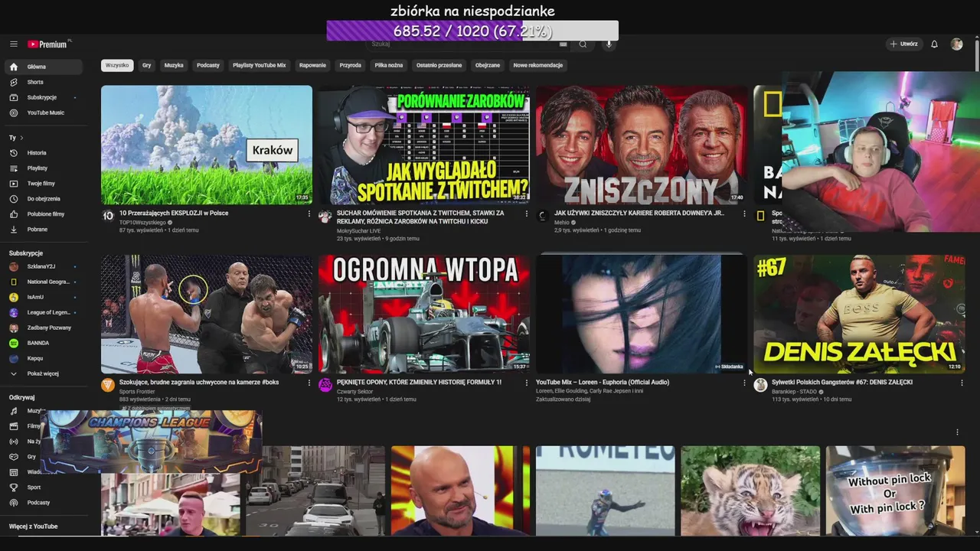Open Mehio channel link
This screenshot has height=551, width=980.
(x=562, y=222)
